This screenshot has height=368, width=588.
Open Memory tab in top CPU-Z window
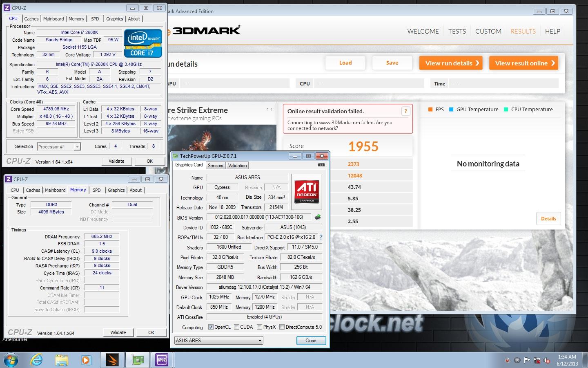coord(76,19)
